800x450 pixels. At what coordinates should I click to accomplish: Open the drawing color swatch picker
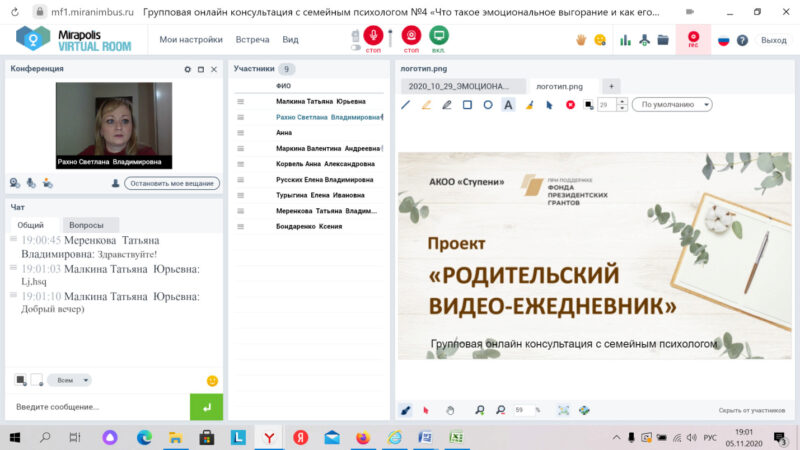click(x=589, y=105)
